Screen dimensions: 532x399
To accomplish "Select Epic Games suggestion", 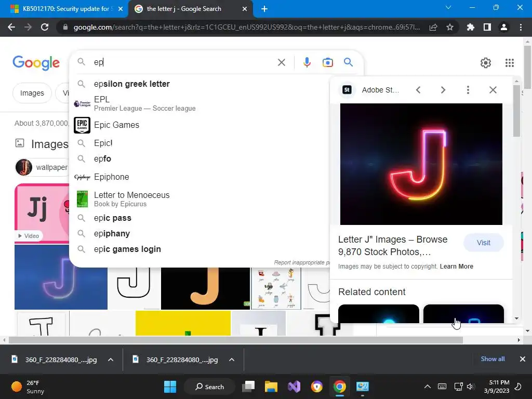I will click(x=200, y=125).
